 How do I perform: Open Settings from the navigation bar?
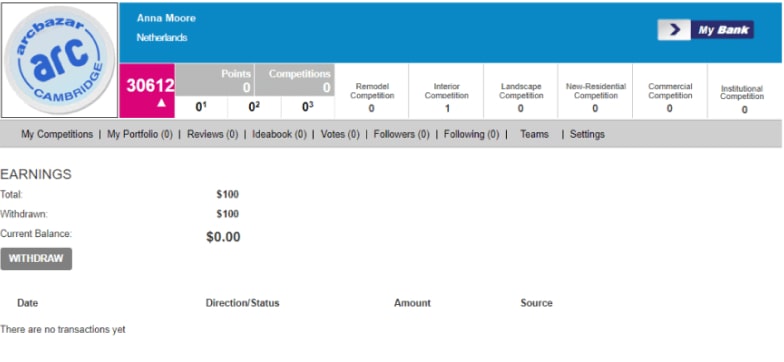pos(587,134)
